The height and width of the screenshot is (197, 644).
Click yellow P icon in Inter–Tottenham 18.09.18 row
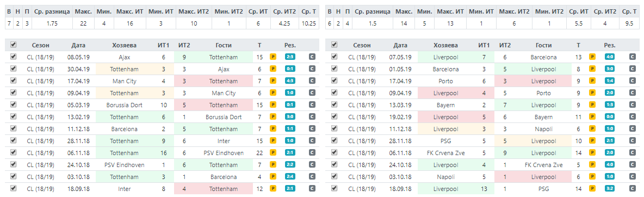273,189
